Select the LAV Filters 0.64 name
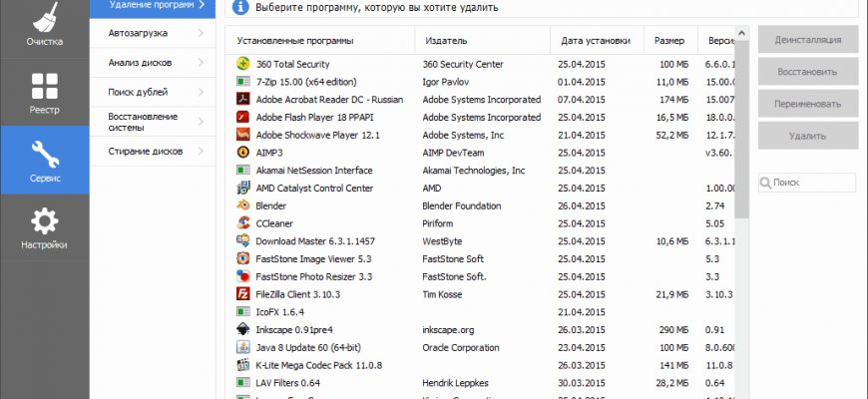The height and width of the screenshot is (399, 868). [x=288, y=383]
